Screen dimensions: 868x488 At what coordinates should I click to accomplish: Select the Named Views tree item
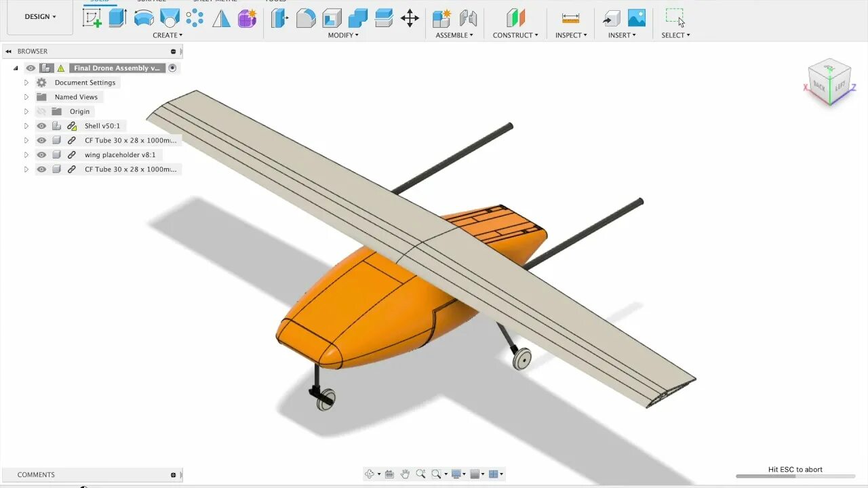tap(76, 97)
